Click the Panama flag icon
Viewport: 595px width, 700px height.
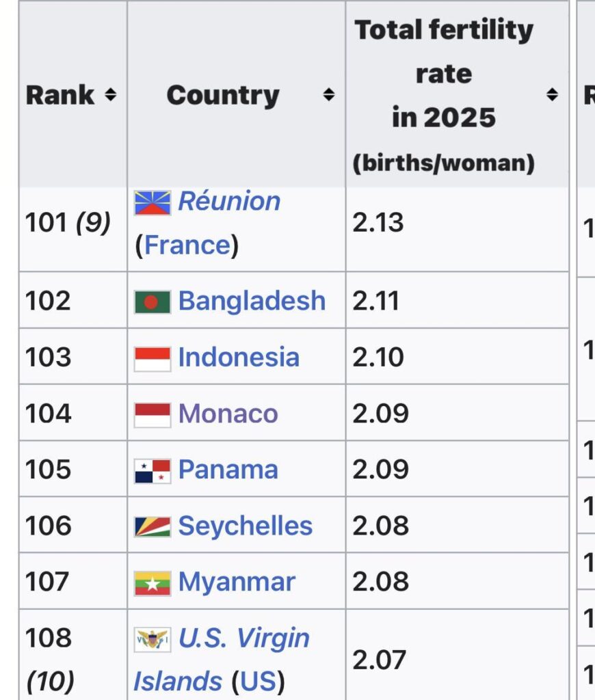153,470
